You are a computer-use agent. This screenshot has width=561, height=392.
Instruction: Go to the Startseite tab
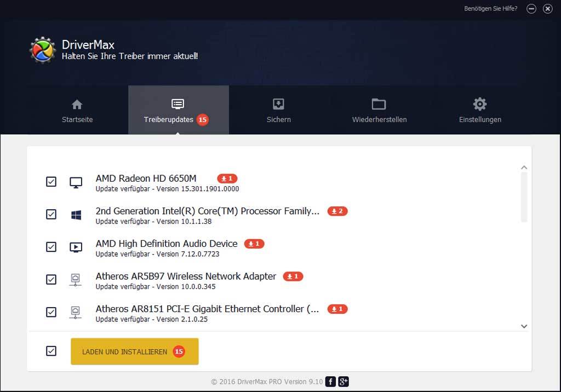click(77, 110)
